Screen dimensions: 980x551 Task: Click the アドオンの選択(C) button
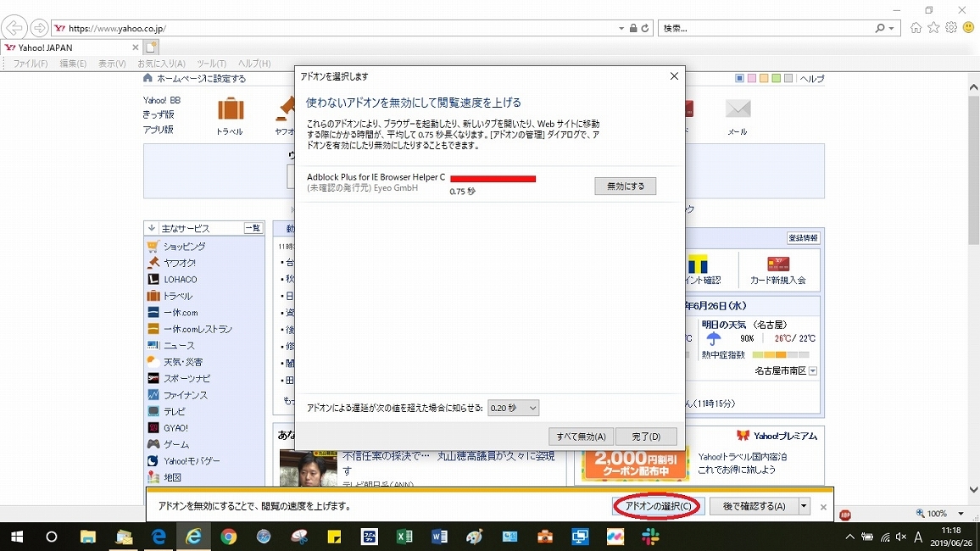click(x=658, y=506)
